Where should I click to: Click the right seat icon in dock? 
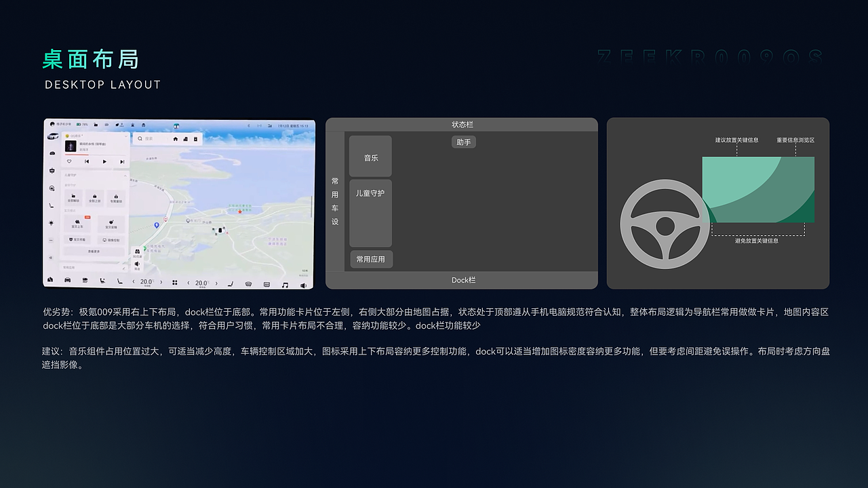click(231, 283)
